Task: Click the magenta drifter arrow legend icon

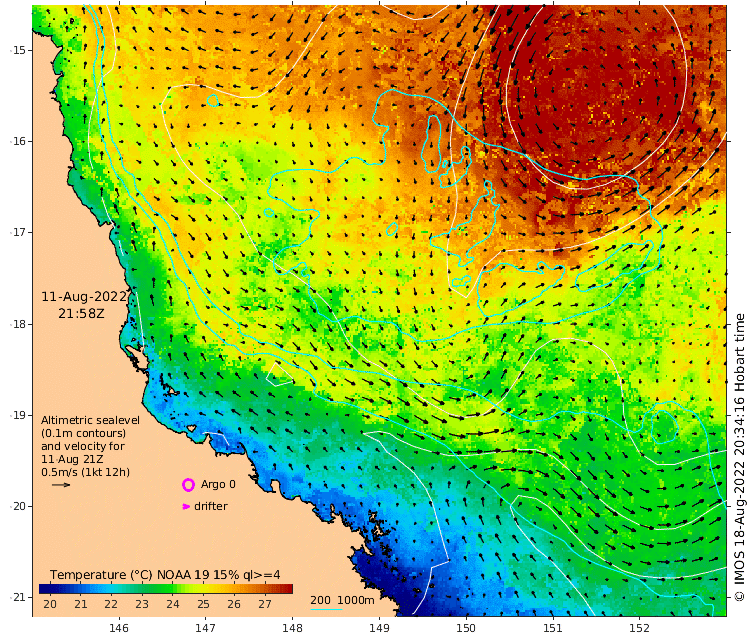Action: [x=186, y=507]
